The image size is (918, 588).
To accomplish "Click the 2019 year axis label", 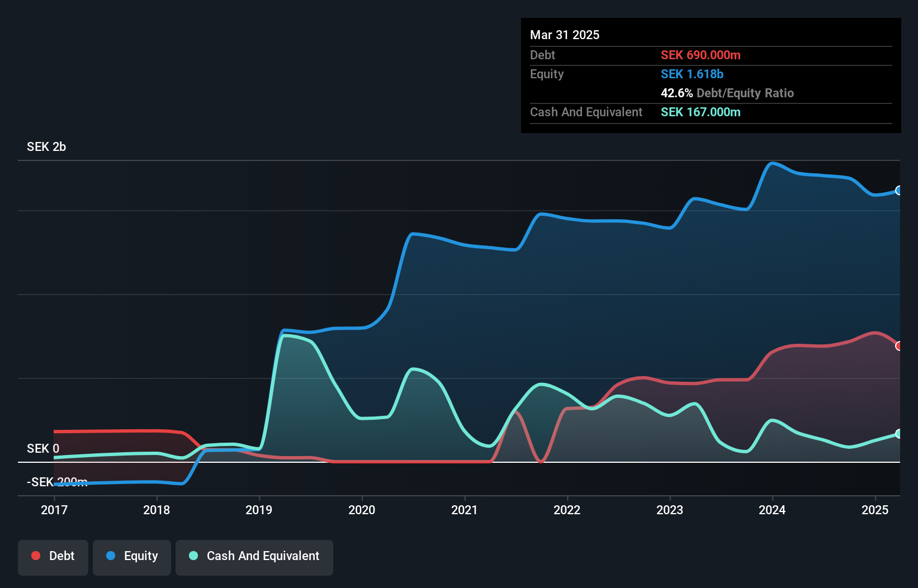I will click(x=259, y=510).
